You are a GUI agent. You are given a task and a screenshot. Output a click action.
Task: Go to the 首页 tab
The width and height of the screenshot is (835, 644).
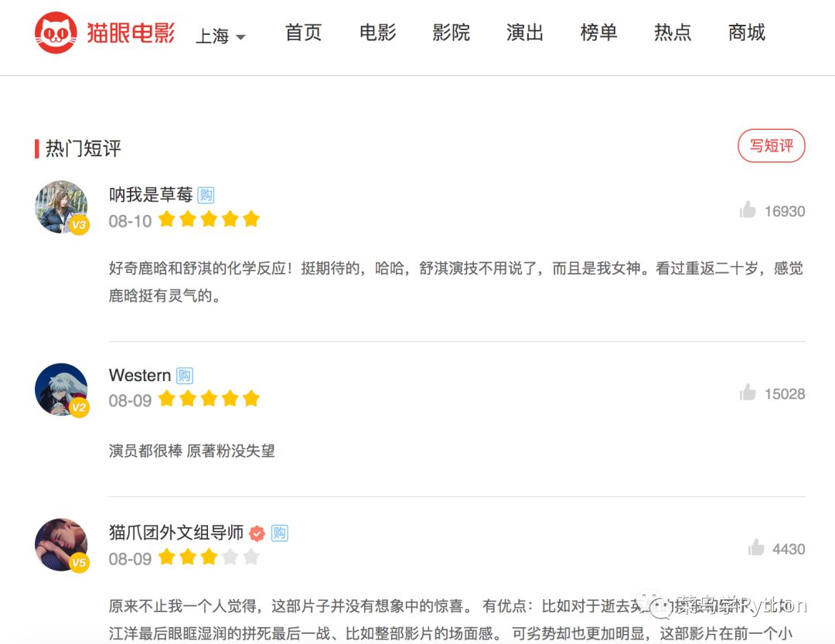pos(303,32)
